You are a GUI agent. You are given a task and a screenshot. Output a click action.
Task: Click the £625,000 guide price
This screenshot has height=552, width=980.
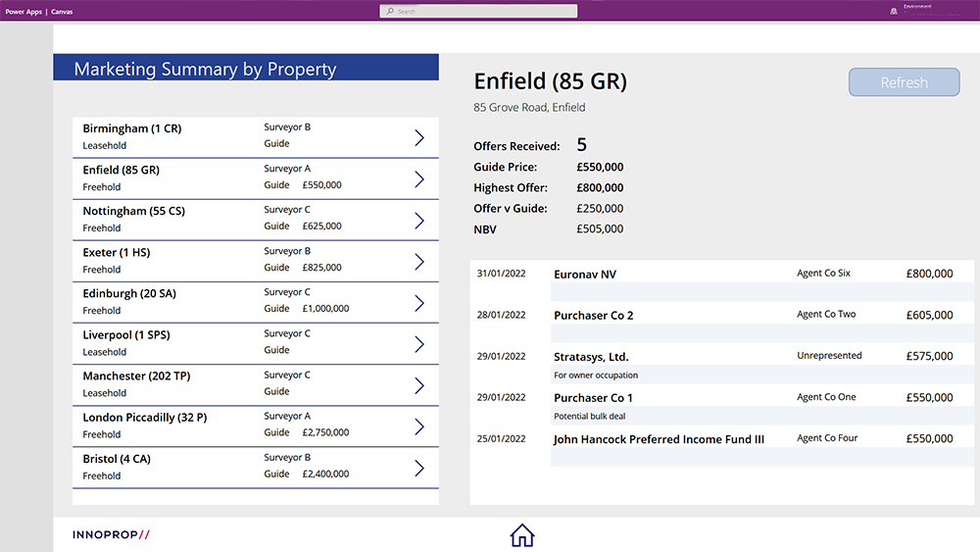[x=321, y=226]
